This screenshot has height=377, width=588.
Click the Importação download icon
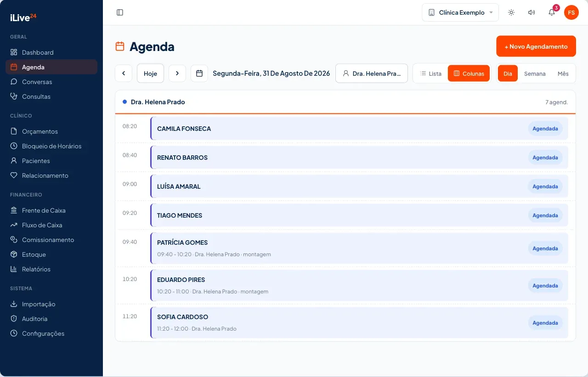click(x=14, y=304)
